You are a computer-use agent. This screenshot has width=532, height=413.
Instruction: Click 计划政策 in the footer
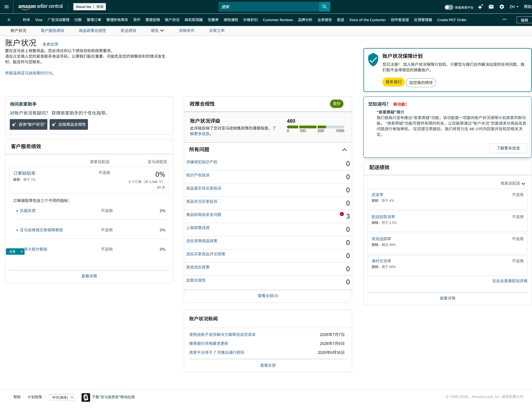pos(35,397)
